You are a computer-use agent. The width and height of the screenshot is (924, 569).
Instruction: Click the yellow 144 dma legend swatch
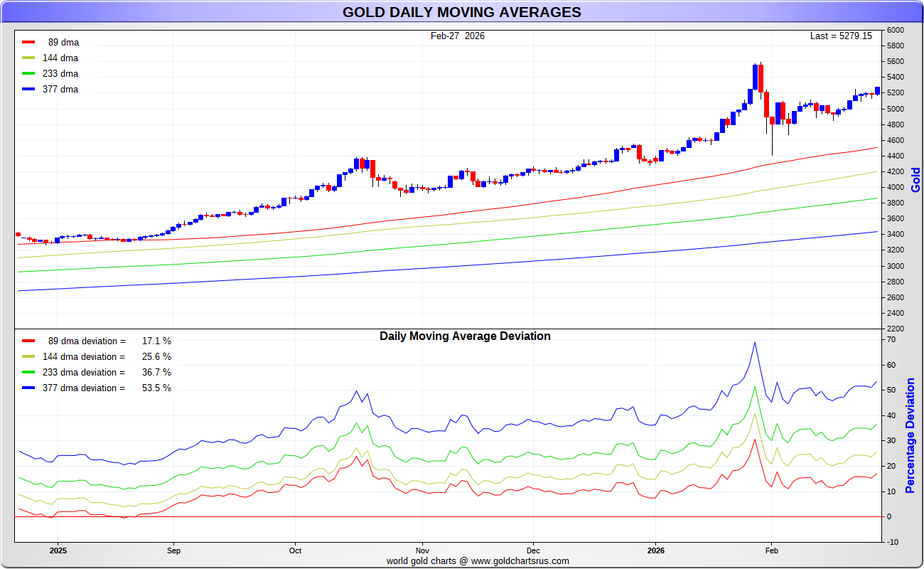[28, 58]
